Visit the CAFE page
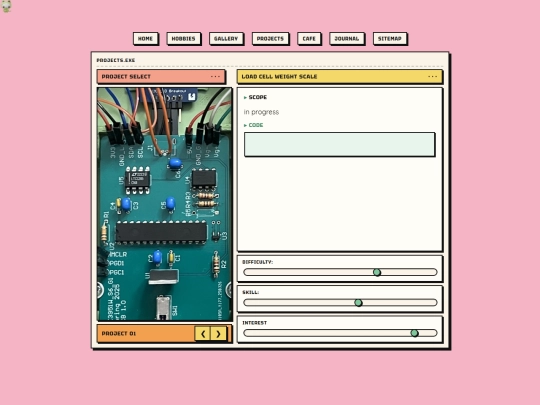This screenshot has width=540, height=405. [x=309, y=39]
